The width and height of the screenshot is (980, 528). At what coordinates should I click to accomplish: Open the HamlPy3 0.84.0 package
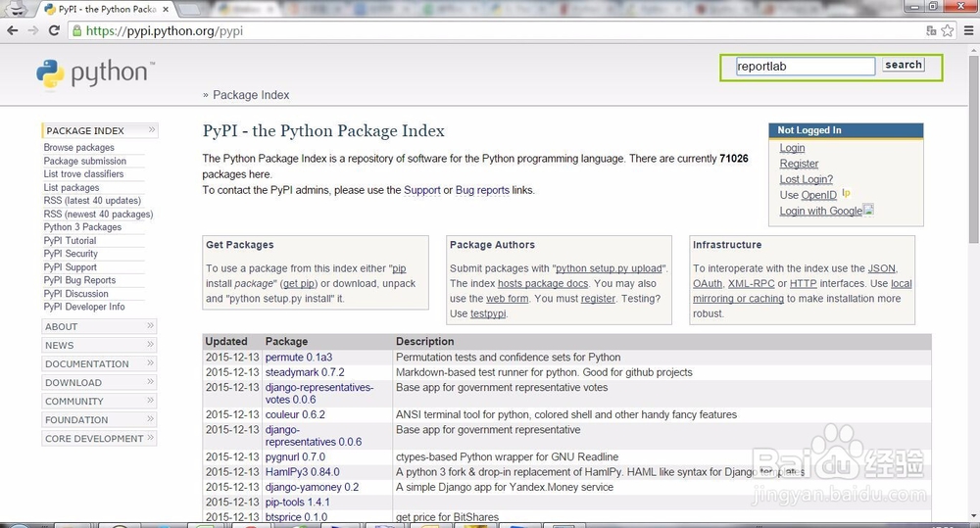pos(303,472)
